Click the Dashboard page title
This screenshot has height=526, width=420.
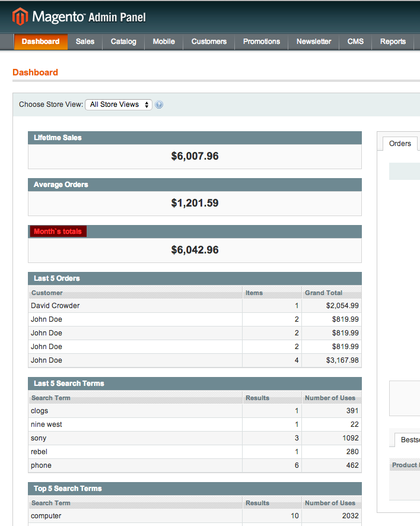pos(35,72)
